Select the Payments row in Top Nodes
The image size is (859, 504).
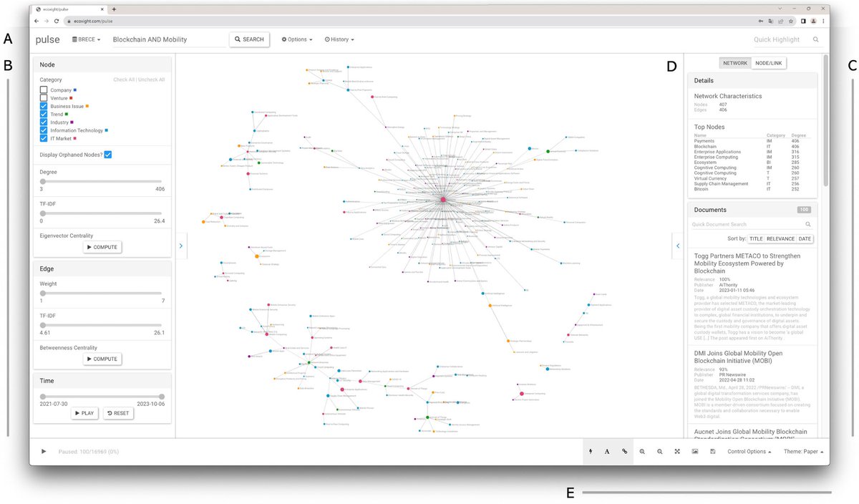click(753, 141)
